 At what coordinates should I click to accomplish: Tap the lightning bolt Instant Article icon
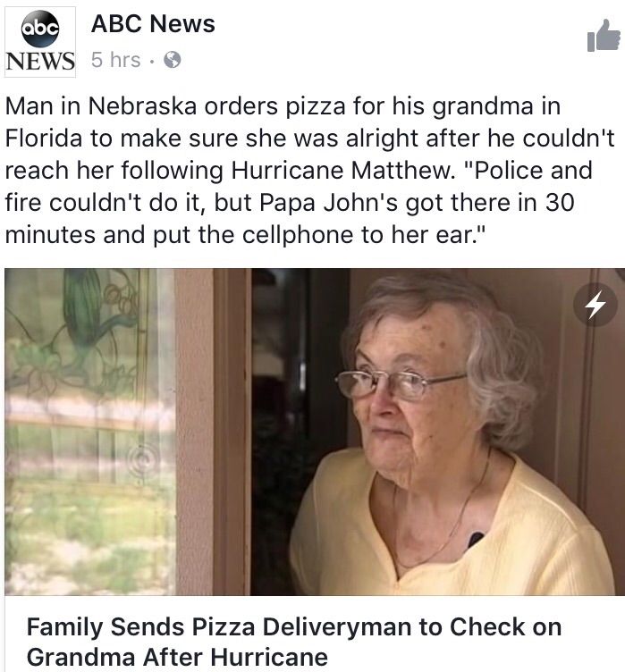click(x=595, y=305)
